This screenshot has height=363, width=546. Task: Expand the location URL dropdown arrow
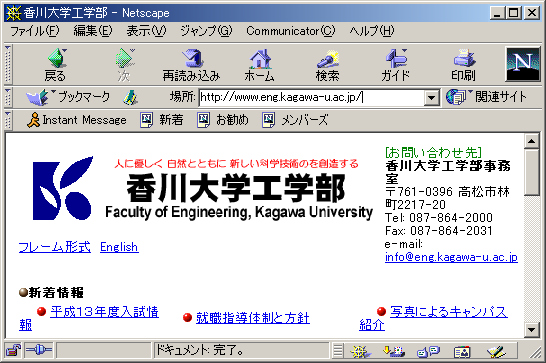[431, 98]
